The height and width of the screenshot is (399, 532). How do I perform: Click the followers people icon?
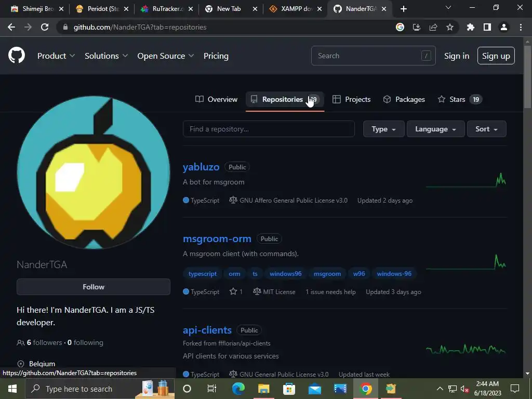pyautogui.click(x=21, y=343)
